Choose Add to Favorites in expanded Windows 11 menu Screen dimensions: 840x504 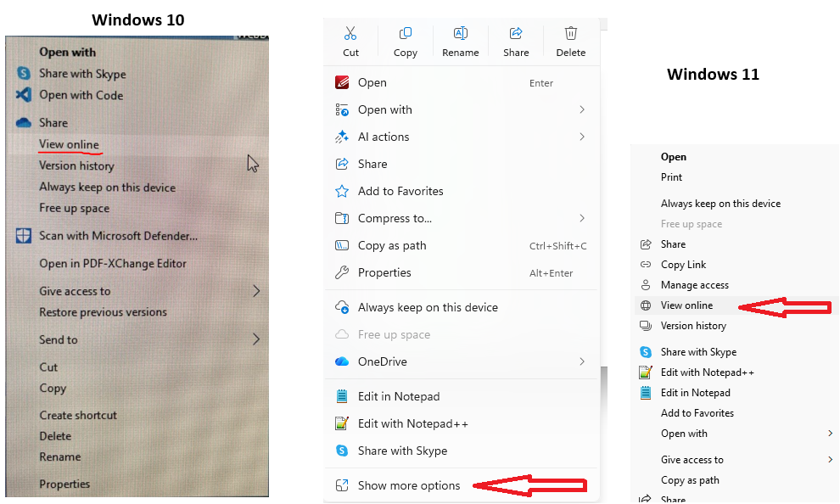point(697,413)
